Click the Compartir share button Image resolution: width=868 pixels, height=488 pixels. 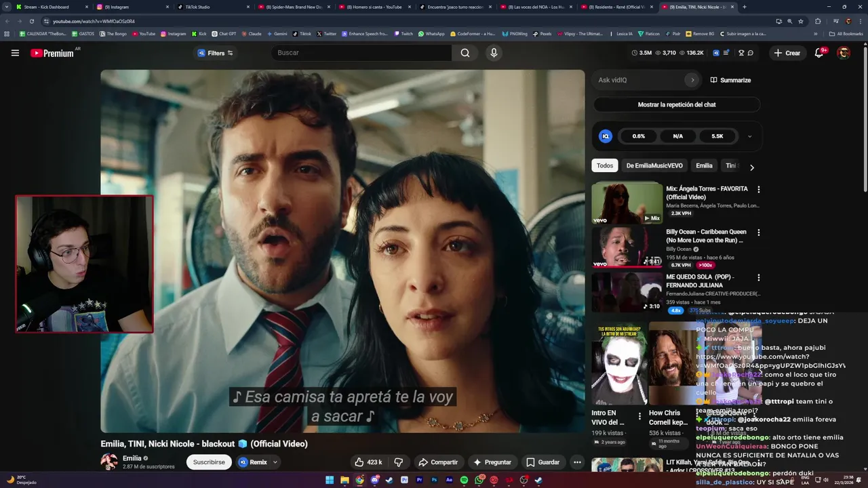437,462
